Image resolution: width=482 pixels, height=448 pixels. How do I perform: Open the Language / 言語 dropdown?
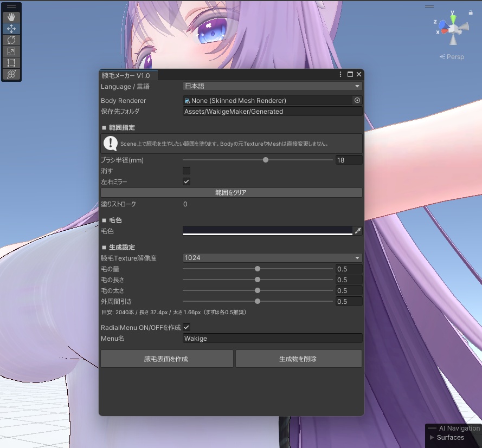272,86
